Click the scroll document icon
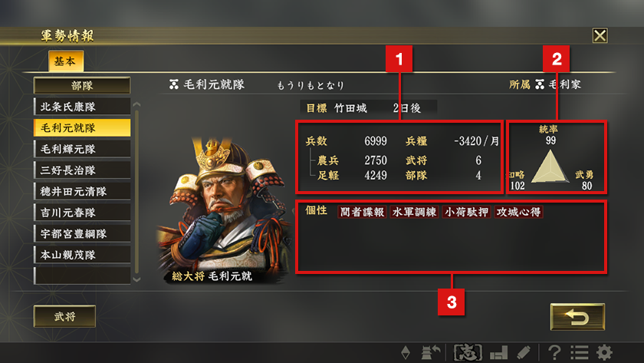This screenshot has width=644, height=363. pyautogui.click(x=524, y=352)
